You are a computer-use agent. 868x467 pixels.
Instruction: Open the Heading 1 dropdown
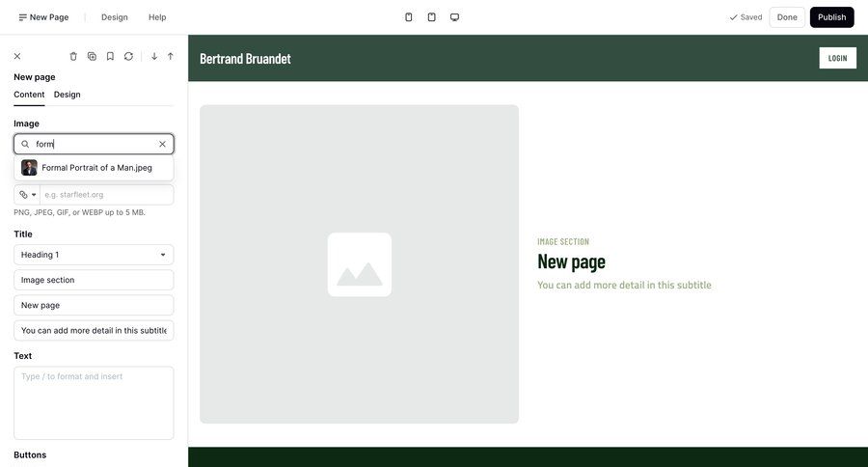pyautogui.click(x=94, y=255)
